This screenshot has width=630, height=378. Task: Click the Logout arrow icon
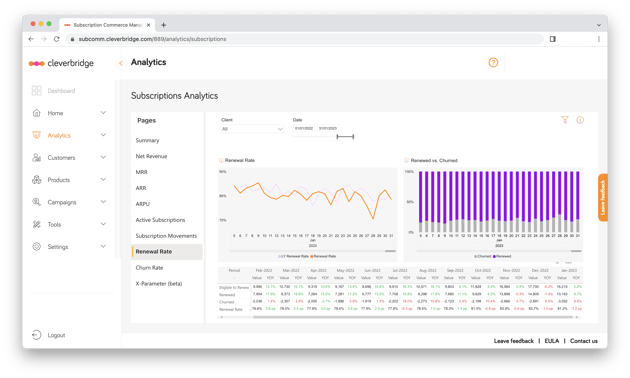37,335
